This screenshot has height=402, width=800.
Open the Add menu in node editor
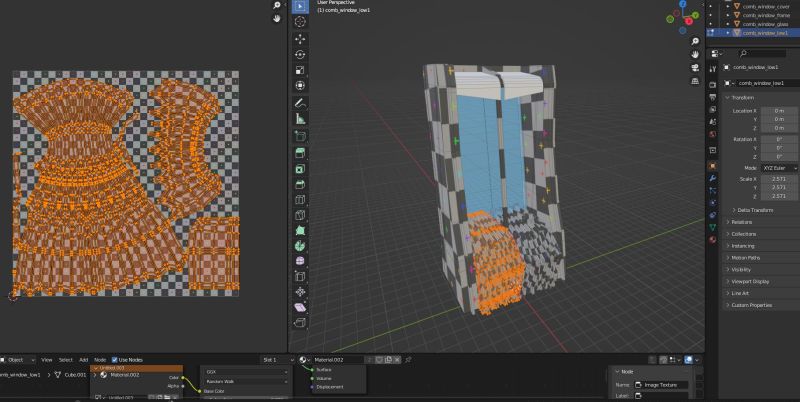pos(83,360)
